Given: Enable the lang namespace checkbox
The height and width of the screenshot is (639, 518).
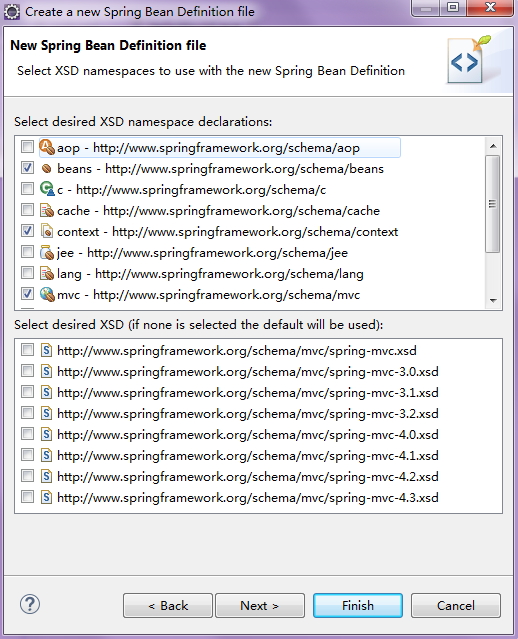Looking at the screenshot, I should (x=27, y=272).
